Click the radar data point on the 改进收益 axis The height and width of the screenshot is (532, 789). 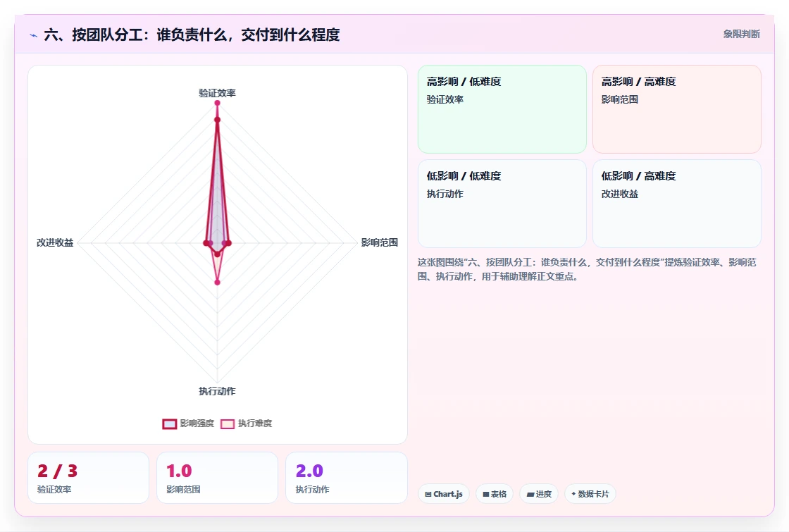coord(206,243)
